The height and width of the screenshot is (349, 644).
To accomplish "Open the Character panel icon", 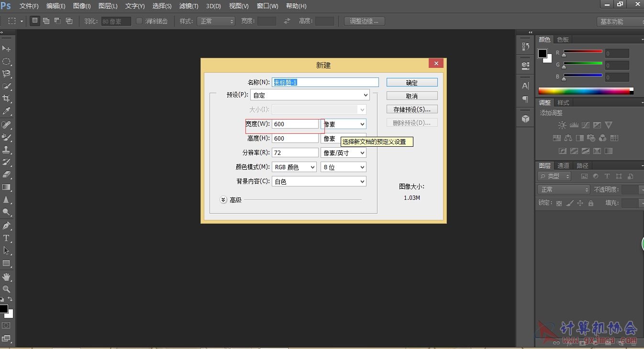I will point(525,86).
